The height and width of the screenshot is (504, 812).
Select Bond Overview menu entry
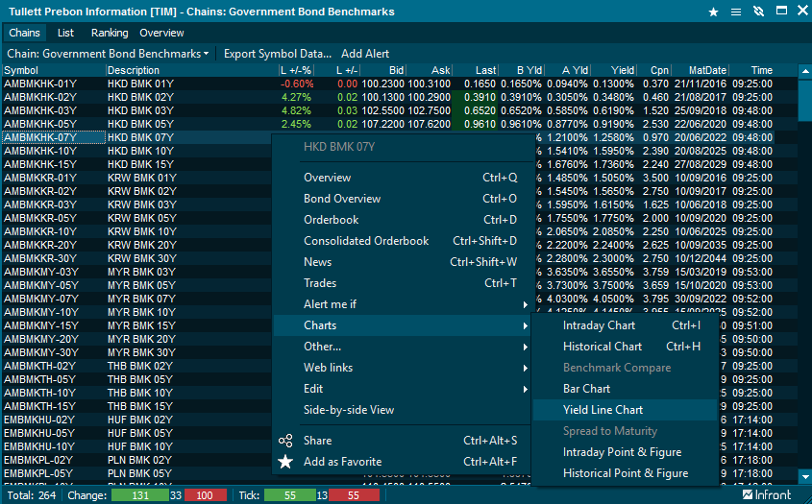[403, 199]
